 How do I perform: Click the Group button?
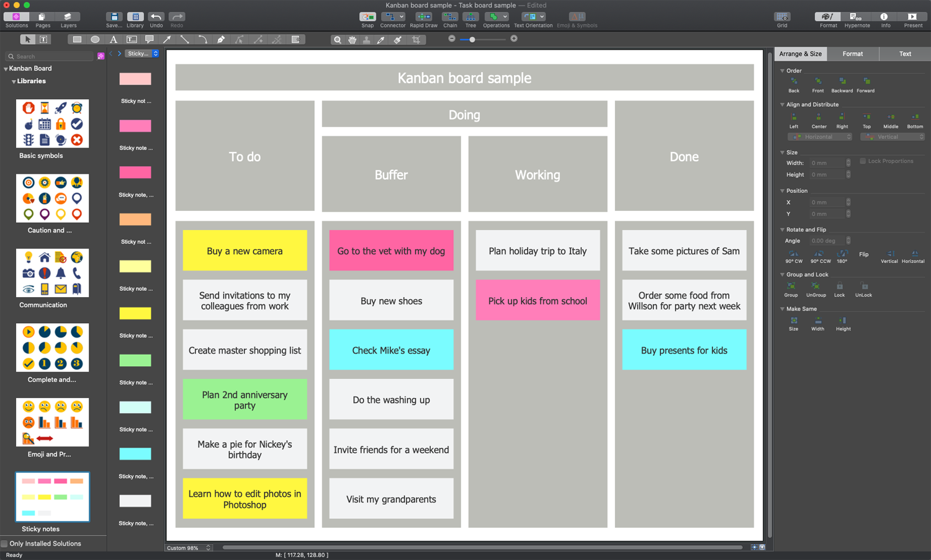tap(791, 289)
